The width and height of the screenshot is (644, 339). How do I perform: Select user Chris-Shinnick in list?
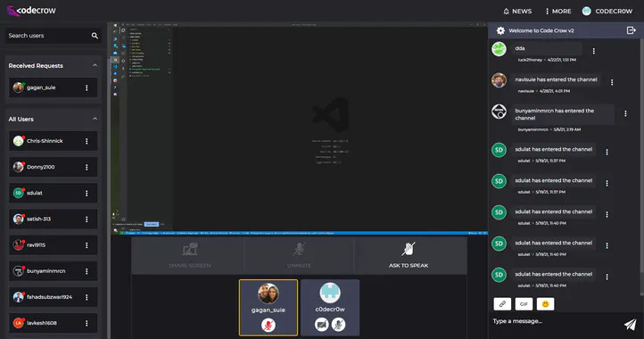click(x=53, y=141)
